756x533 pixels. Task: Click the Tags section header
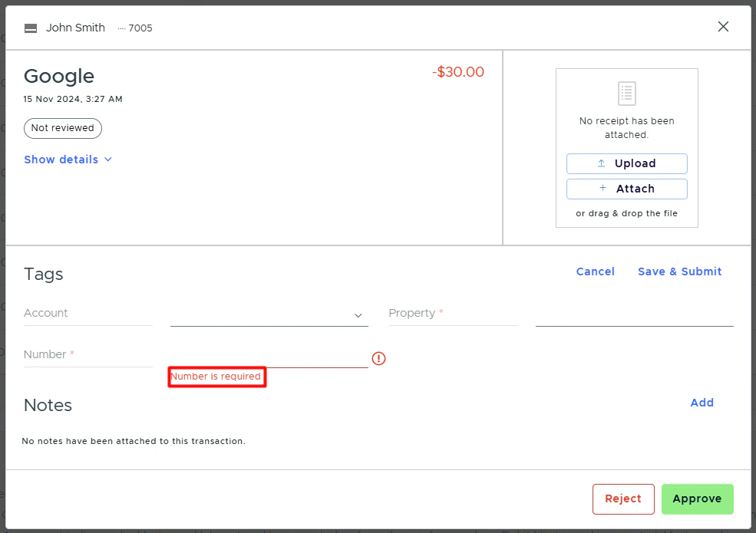tap(43, 275)
